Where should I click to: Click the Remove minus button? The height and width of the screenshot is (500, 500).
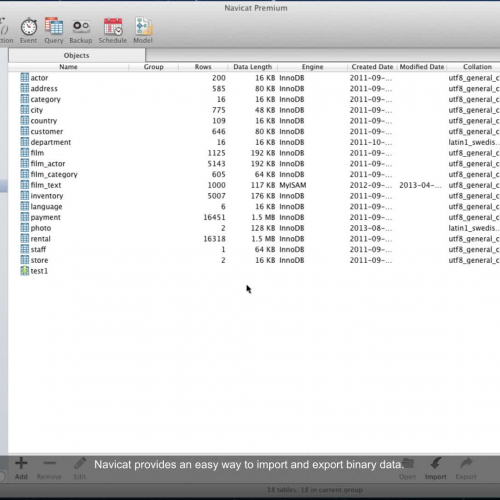(49, 468)
